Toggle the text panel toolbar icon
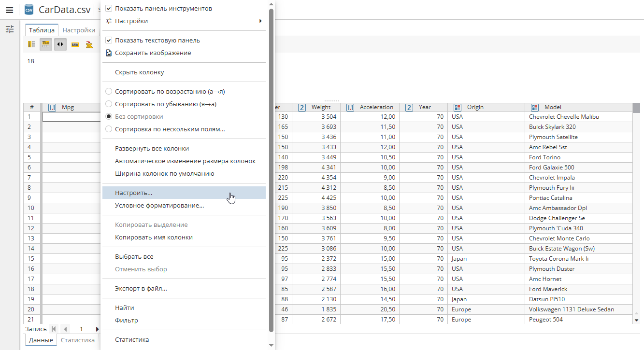 [x=45, y=44]
